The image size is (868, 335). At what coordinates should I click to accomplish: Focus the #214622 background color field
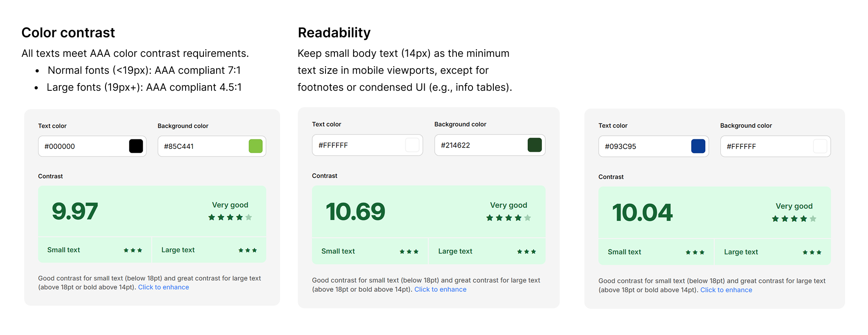pyautogui.click(x=490, y=145)
